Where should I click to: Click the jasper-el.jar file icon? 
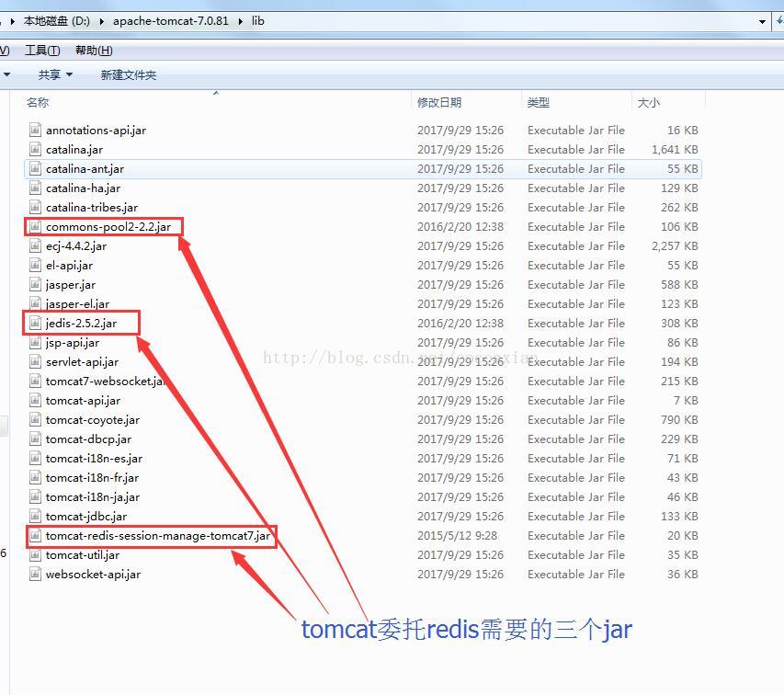point(35,304)
